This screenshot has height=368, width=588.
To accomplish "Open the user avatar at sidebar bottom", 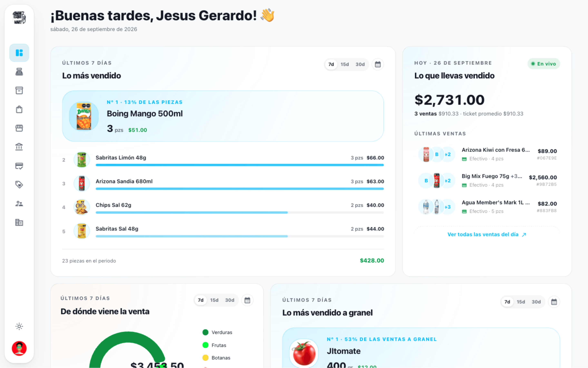I will point(19,348).
